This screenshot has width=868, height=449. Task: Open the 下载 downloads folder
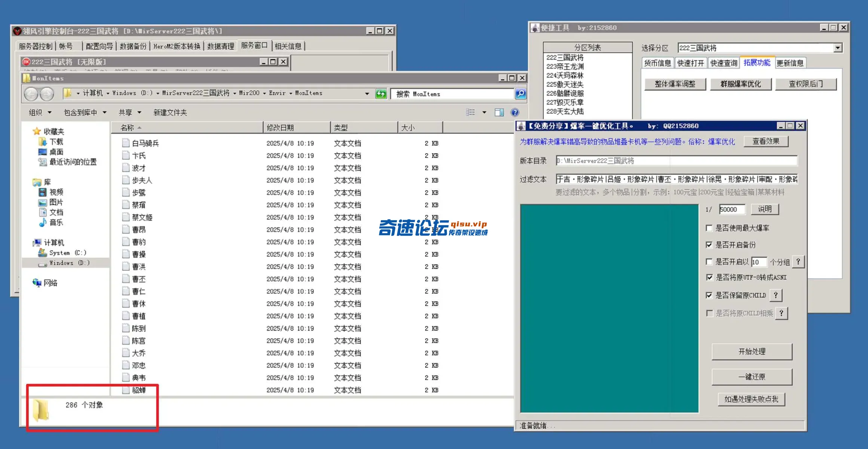tap(51, 142)
